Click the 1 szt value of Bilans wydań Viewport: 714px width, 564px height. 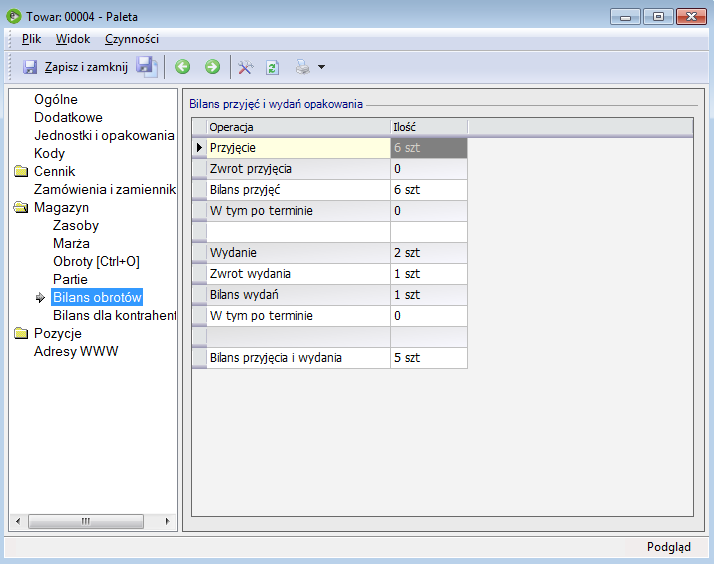click(429, 295)
